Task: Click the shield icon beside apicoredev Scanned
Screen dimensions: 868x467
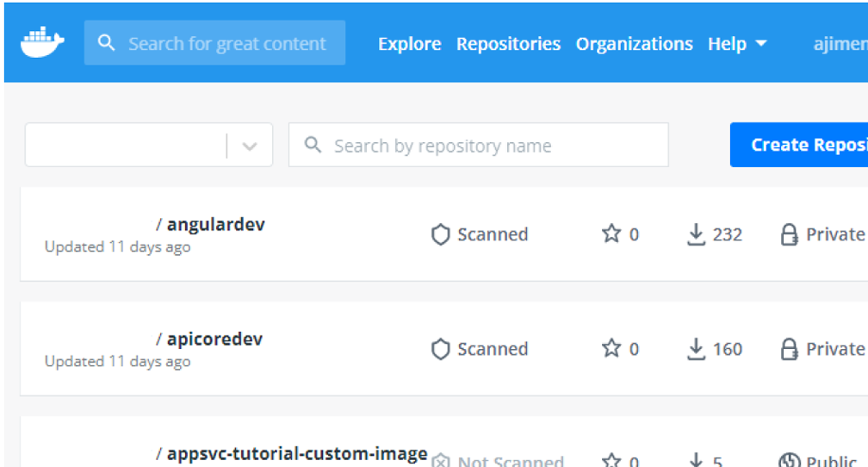Action: click(x=441, y=349)
